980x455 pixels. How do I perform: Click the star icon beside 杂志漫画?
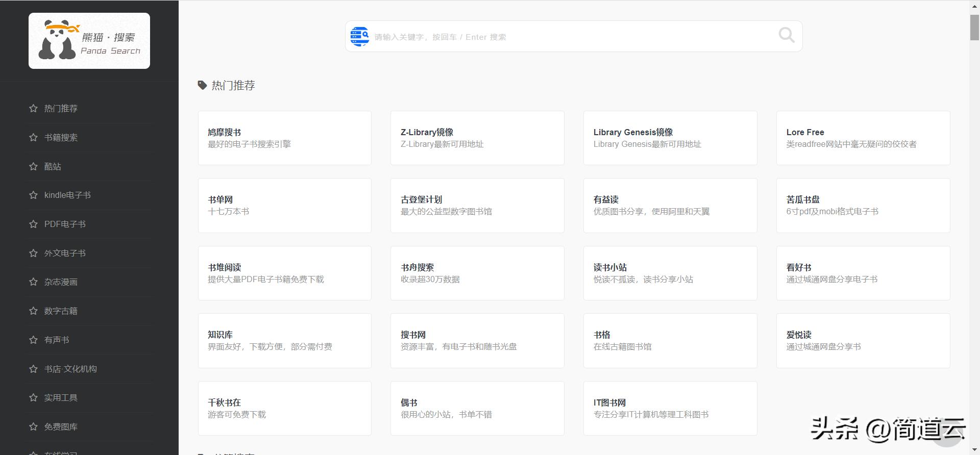tap(33, 282)
